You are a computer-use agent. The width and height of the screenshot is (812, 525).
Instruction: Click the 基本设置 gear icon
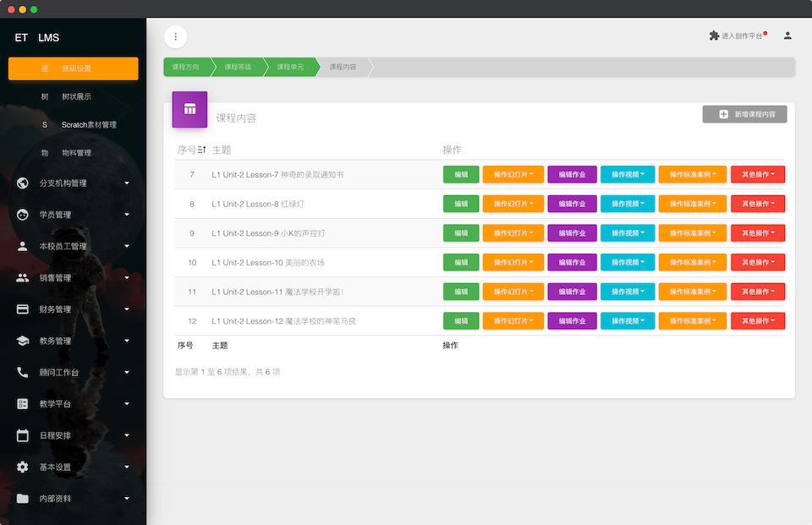[23, 467]
